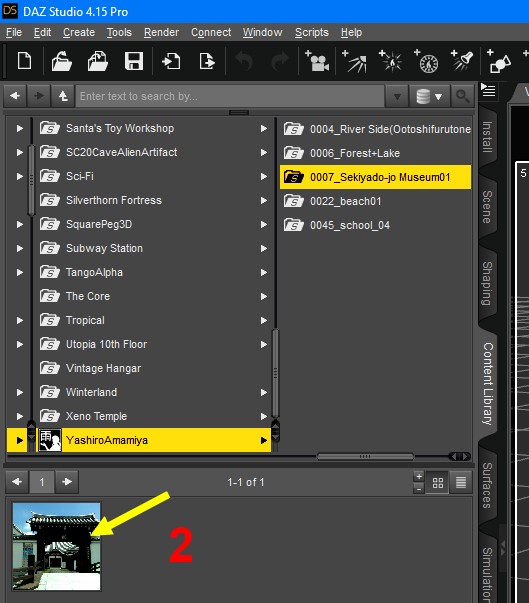Click the horizontal scrollbar under the folder columns
529x603 pixels.
365,457
